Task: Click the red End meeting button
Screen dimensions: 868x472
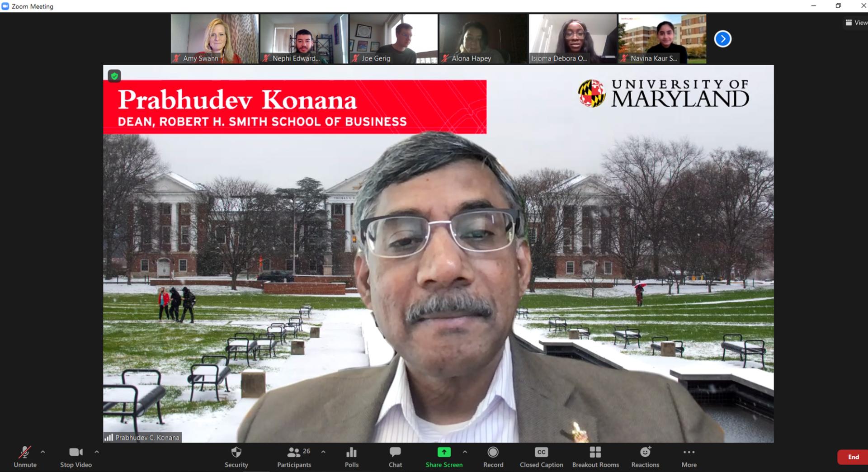Action: 853,457
